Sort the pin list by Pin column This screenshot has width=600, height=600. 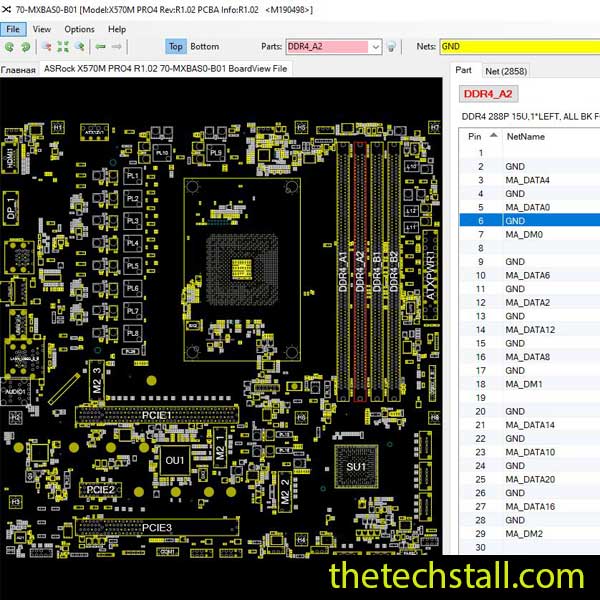[474, 135]
